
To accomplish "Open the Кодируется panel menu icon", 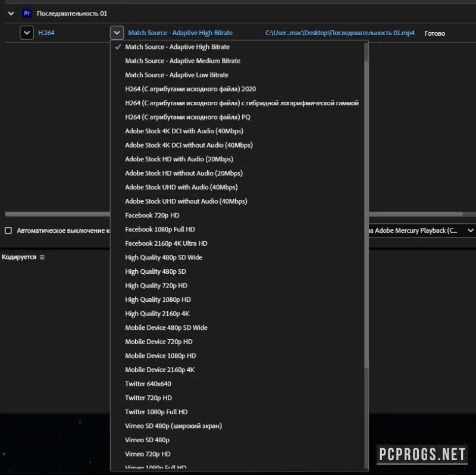I will (x=42, y=257).
